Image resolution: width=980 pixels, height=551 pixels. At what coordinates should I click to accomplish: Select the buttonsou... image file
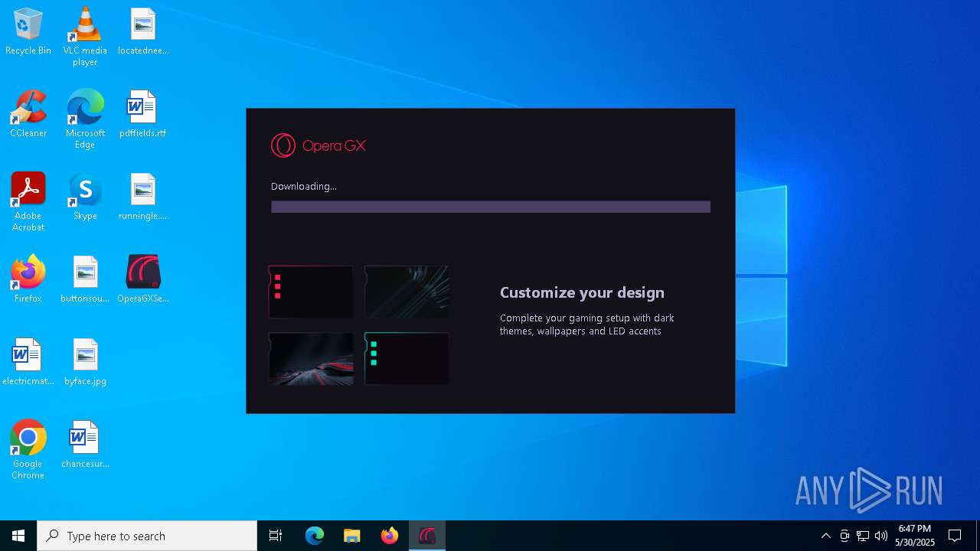(85, 279)
